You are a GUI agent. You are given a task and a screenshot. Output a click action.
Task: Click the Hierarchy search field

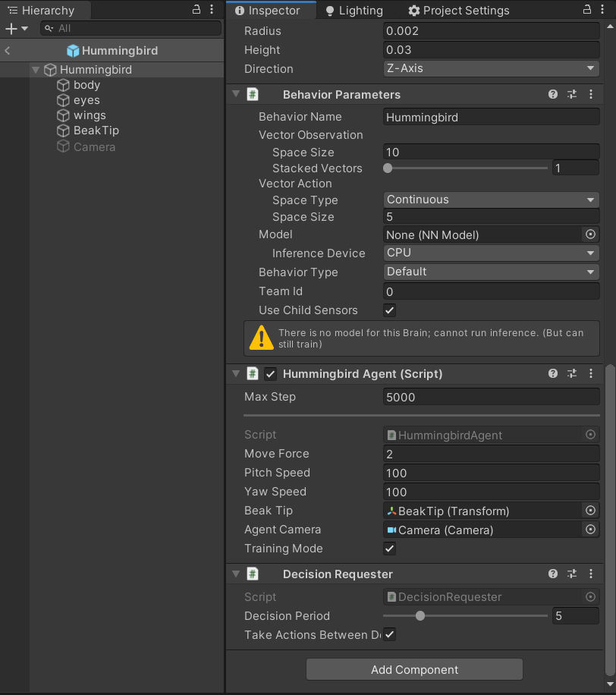tap(130, 28)
